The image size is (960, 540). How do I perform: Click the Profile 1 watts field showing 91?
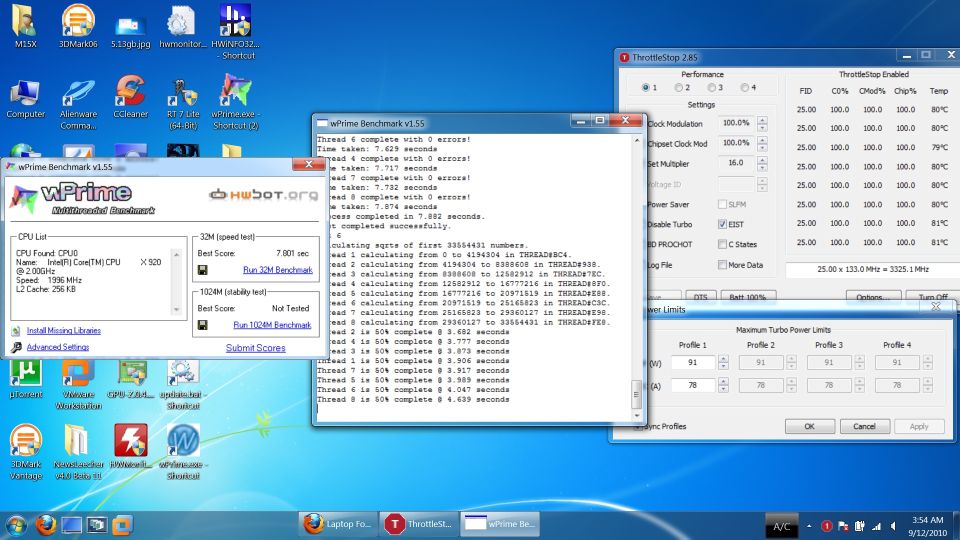[692, 362]
